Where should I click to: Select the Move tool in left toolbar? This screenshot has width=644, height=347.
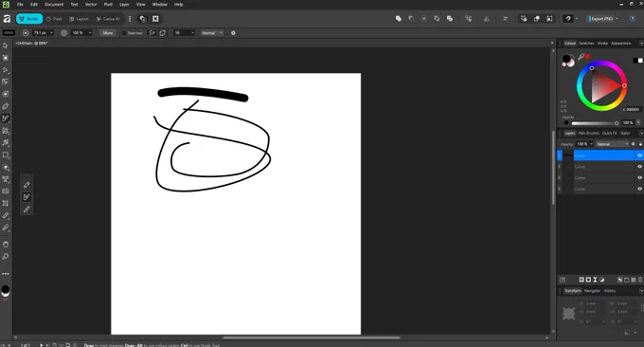point(6,46)
